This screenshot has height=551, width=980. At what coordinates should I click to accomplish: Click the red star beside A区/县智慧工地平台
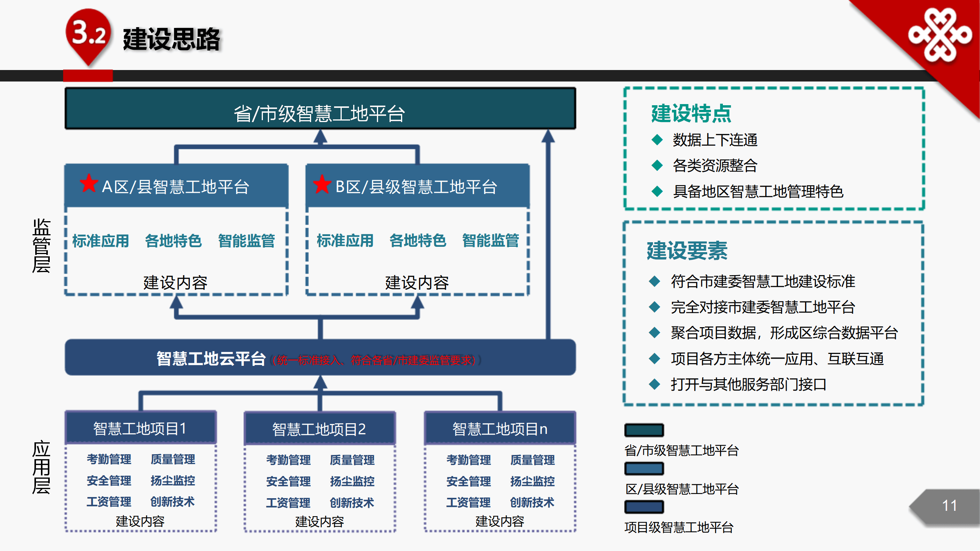(x=89, y=184)
